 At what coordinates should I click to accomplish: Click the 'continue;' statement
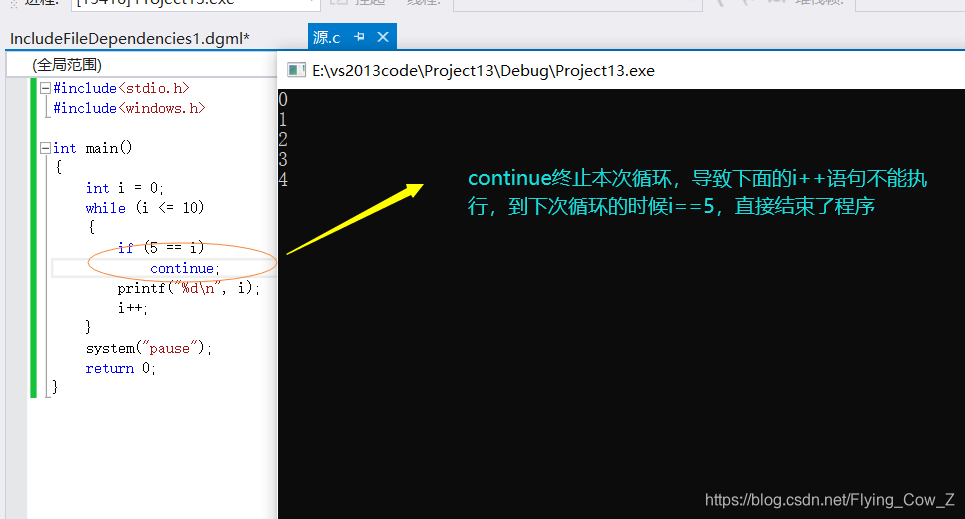tap(185, 268)
